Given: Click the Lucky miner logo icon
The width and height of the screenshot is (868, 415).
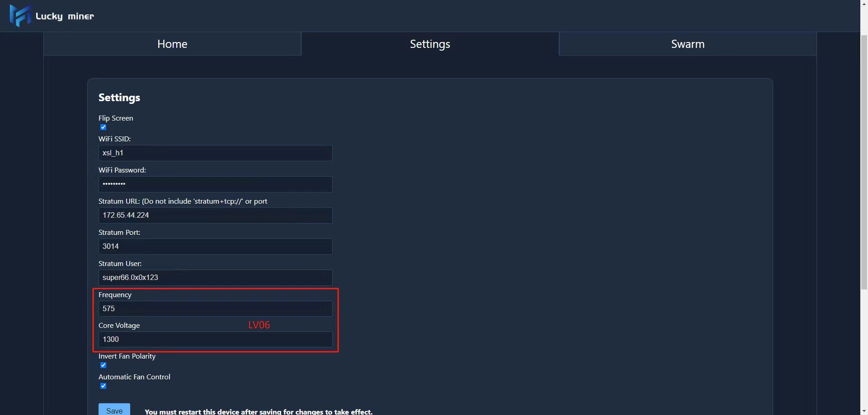Looking at the screenshot, I should pyautogui.click(x=20, y=16).
